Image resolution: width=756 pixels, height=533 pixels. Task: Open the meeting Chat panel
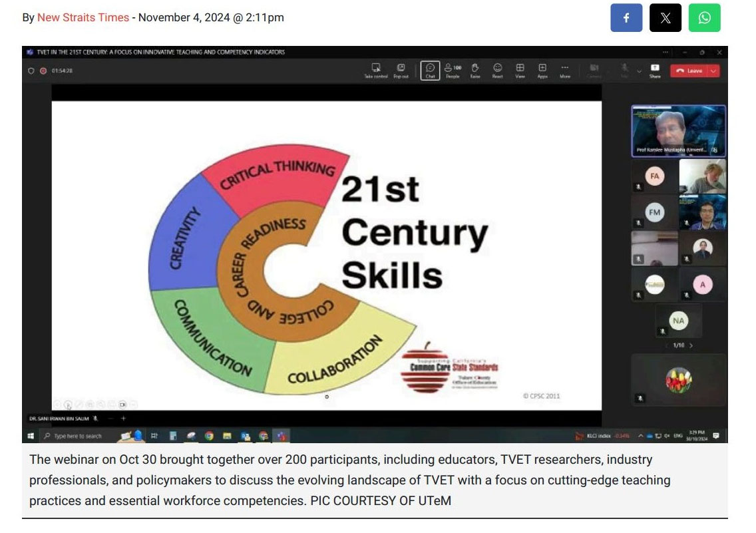[x=430, y=70]
